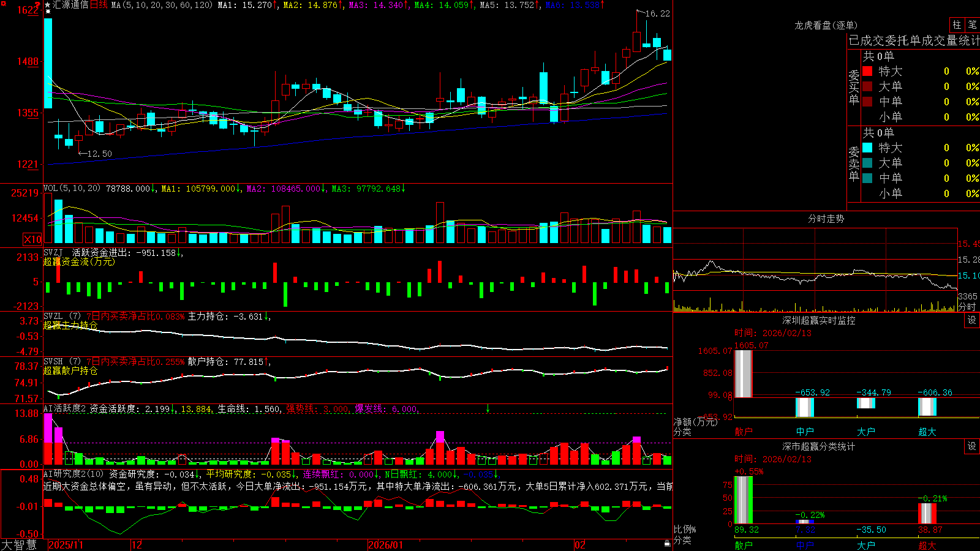Click the 16.22 high price annotation

tap(658, 13)
